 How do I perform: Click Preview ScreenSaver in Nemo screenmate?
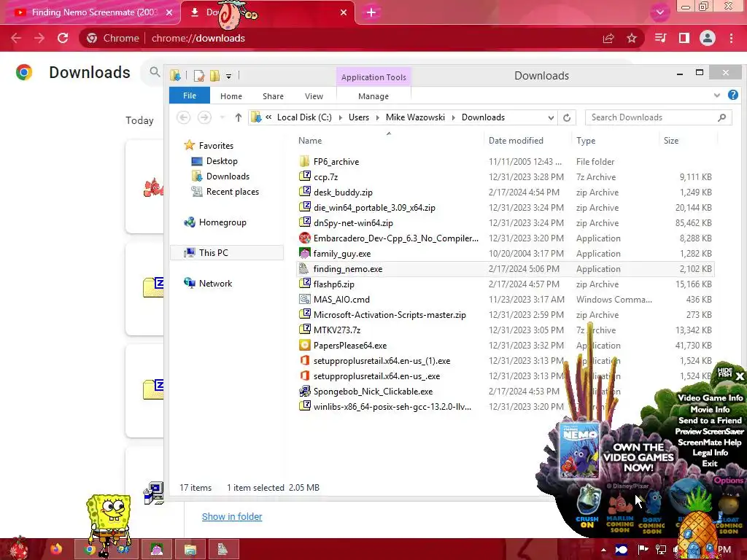709,432
